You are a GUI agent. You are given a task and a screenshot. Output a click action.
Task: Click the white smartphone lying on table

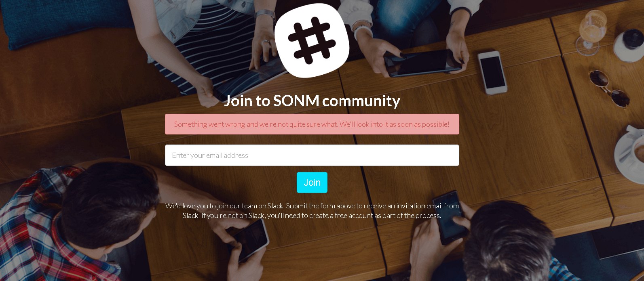pos(492,72)
